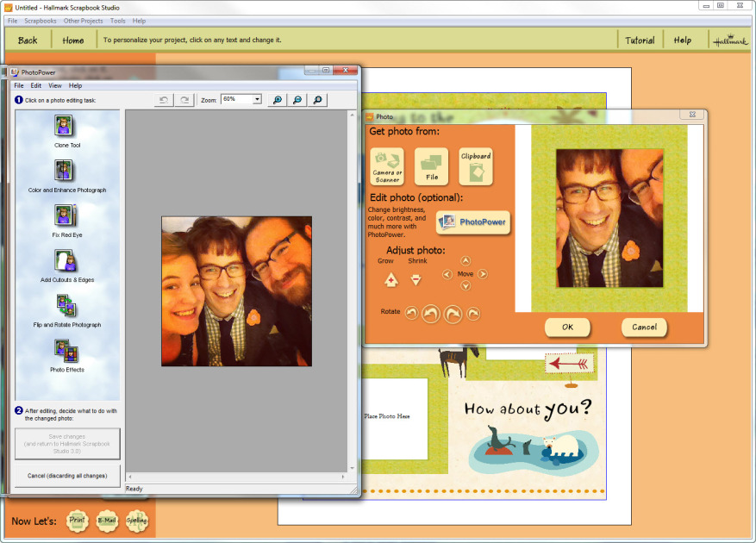Screen dimensions: 756x543
Task: Select the Clone Tool icon
Action: [63, 126]
